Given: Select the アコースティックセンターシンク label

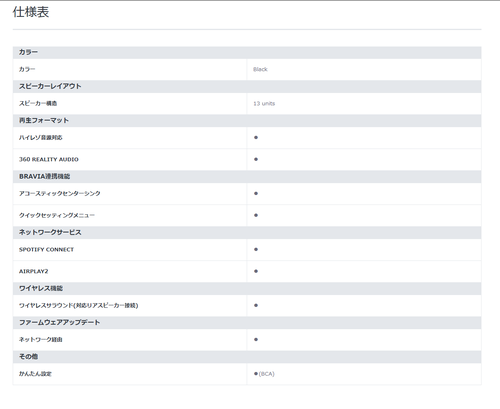Looking at the screenshot, I should (60, 193).
